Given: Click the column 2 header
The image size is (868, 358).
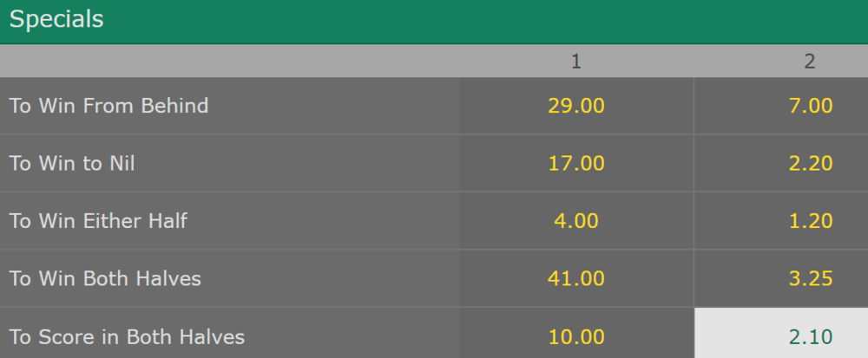Looking at the screenshot, I should click(x=809, y=62).
